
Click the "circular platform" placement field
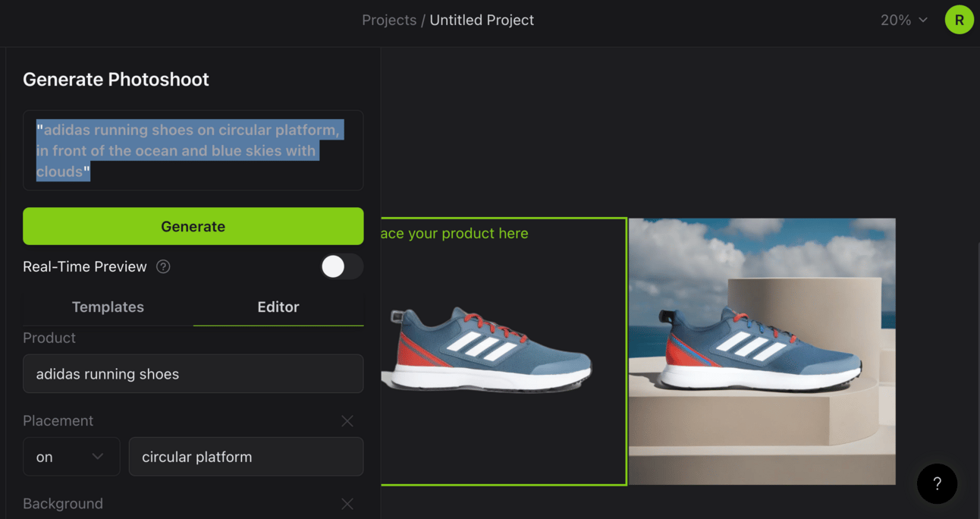tap(246, 457)
